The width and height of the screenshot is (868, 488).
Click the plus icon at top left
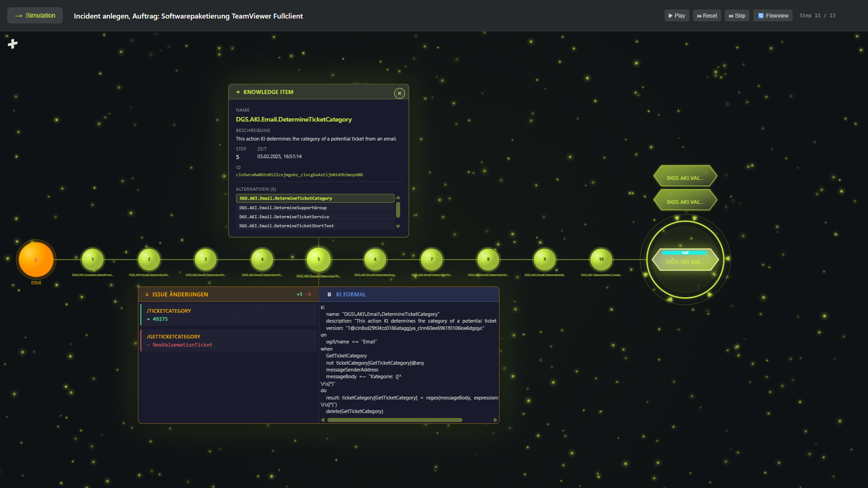pyautogui.click(x=13, y=44)
